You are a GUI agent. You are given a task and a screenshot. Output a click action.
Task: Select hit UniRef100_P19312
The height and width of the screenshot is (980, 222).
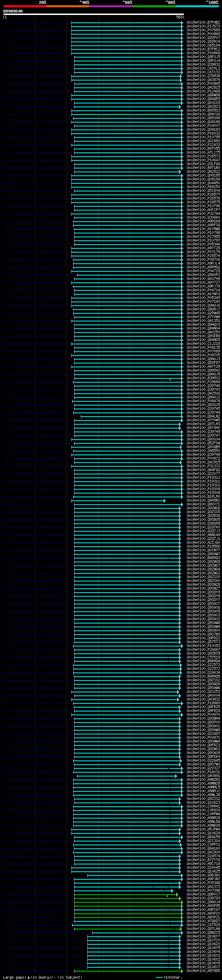click(x=203, y=477)
